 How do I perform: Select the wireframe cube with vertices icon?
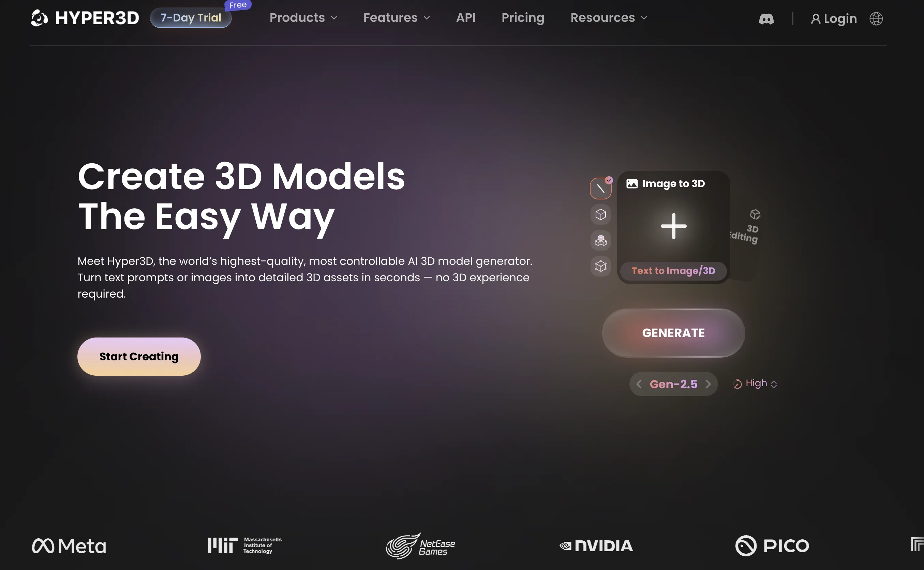[x=600, y=266]
